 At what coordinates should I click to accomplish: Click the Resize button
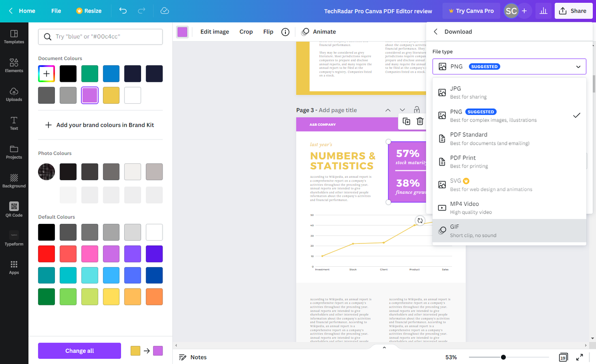click(x=88, y=11)
